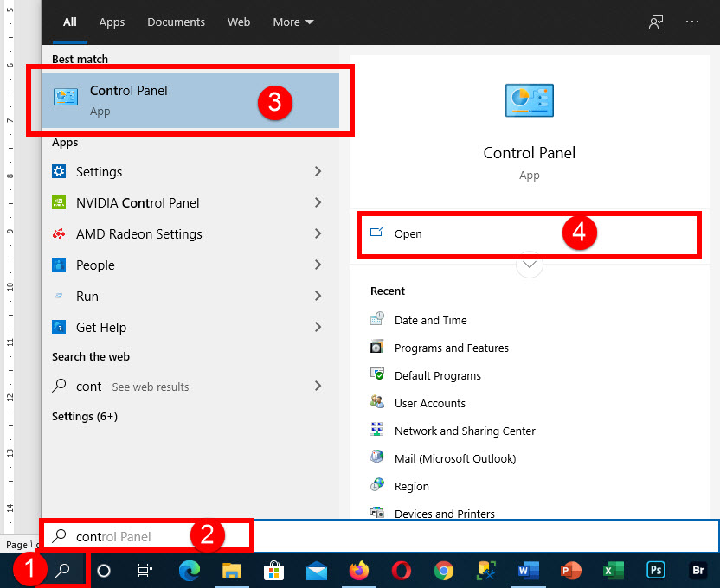Launch PowerPoint from the taskbar
Image resolution: width=720 pixels, height=588 pixels.
tap(571, 571)
